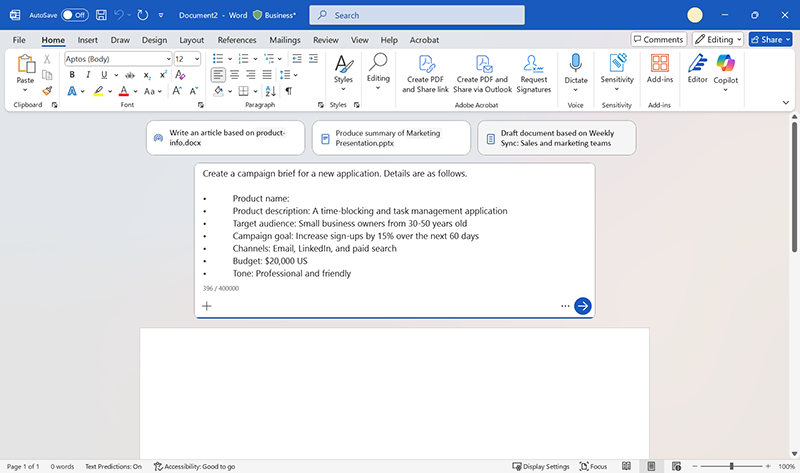Apply red font color
Viewport: 800px width, 473px height.
pyautogui.click(x=123, y=91)
